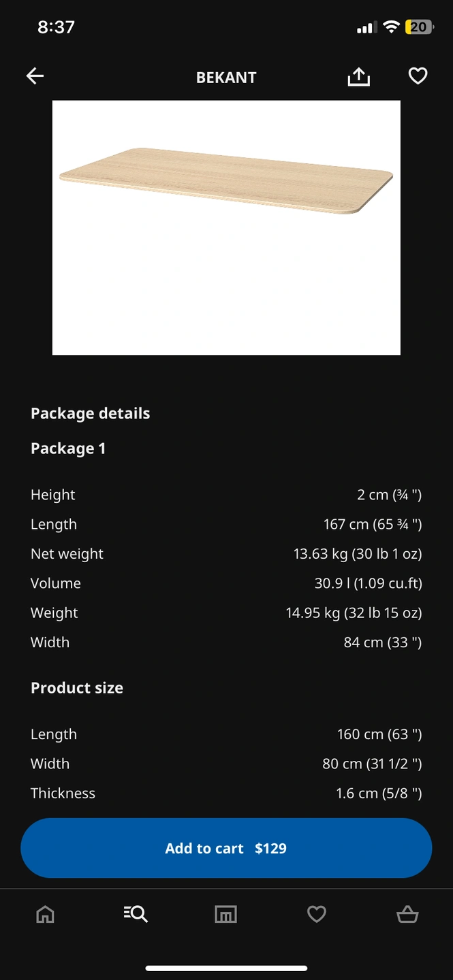This screenshot has width=453, height=980.
Task: Open the wishlist heart tab
Action: [317, 915]
